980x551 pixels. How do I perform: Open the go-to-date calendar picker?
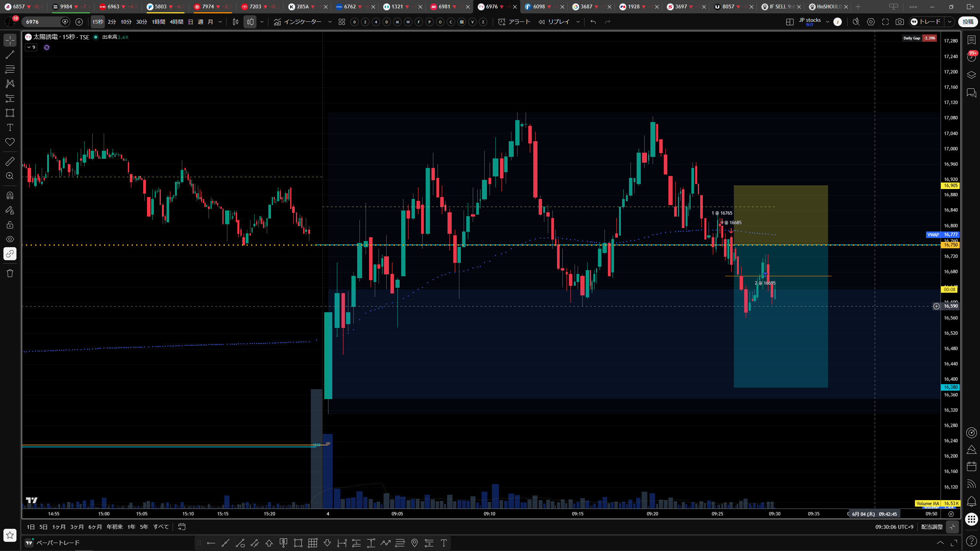[x=182, y=527]
